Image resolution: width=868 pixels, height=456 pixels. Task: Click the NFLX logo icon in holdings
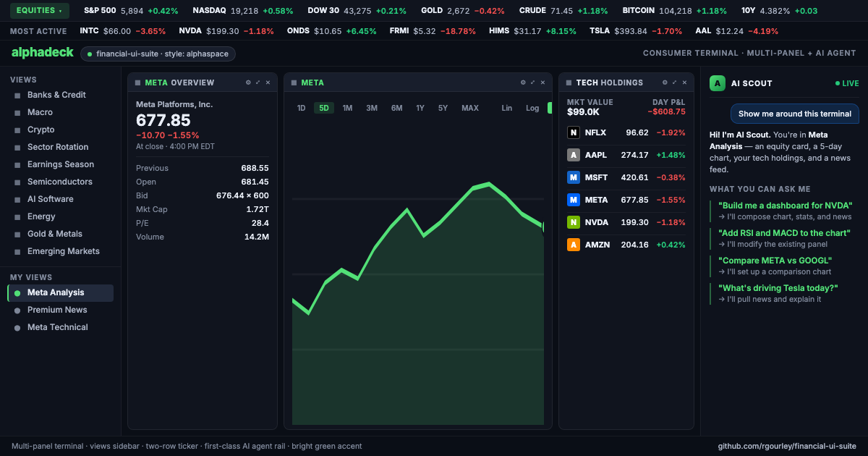574,132
